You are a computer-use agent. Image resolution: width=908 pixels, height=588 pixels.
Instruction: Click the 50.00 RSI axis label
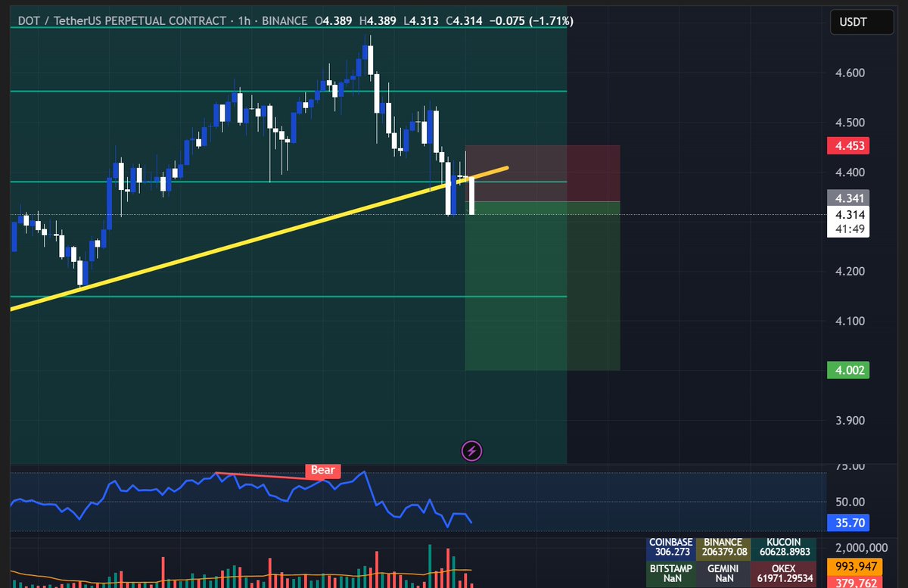tap(850, 501)
